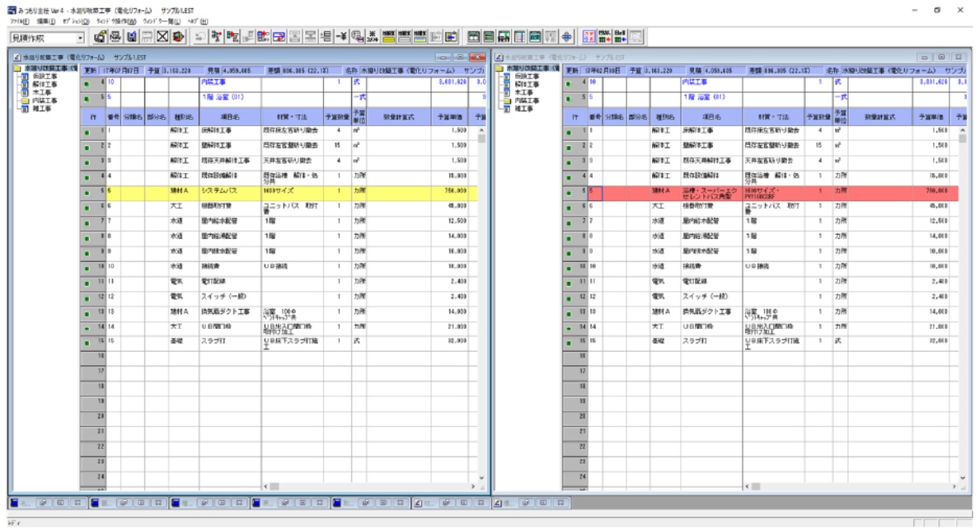The width and height of the screenshot is (980, 529).
Task: Click the 種別名 column header in the right window
Action: pyautogui.click(x=665, y=117)
